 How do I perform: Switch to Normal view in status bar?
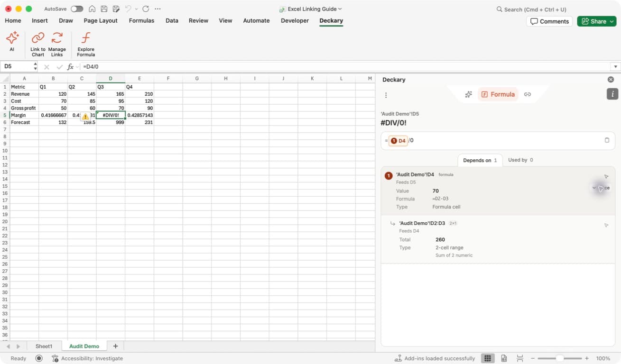[487, 358]
